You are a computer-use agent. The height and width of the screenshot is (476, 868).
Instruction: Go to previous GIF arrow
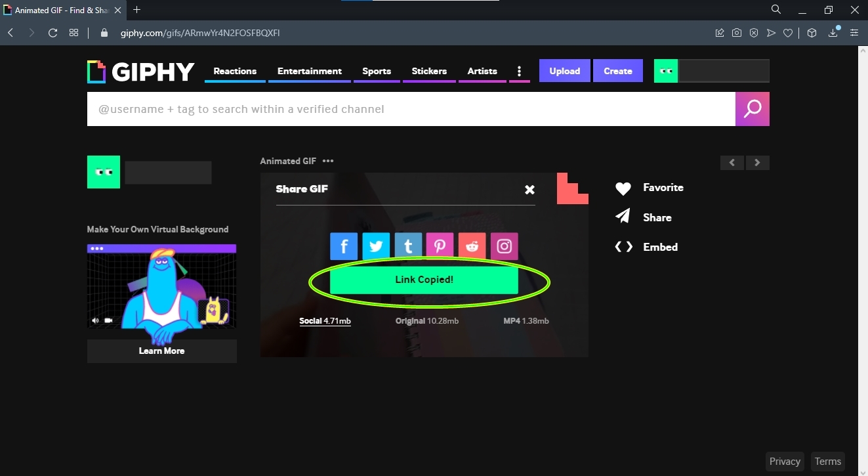pyautogui.click(x=732, y=163)
